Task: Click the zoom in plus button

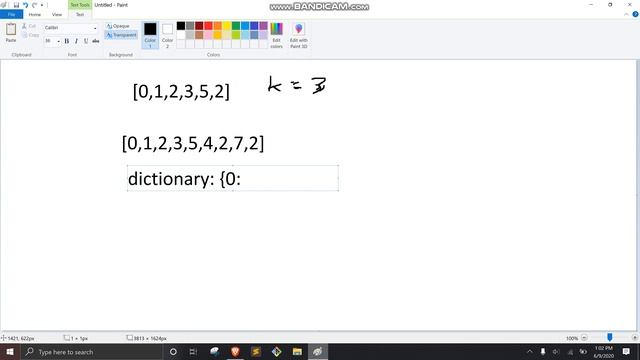Action: pyautogui.click(x=634, y=338)
